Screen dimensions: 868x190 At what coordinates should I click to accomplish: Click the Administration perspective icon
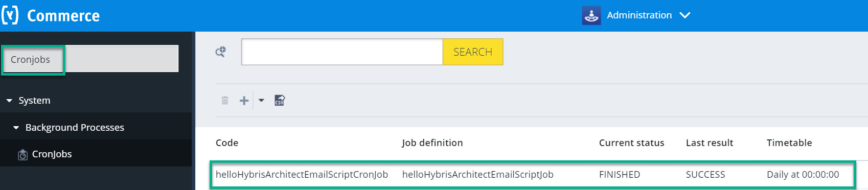coord(591,15)
